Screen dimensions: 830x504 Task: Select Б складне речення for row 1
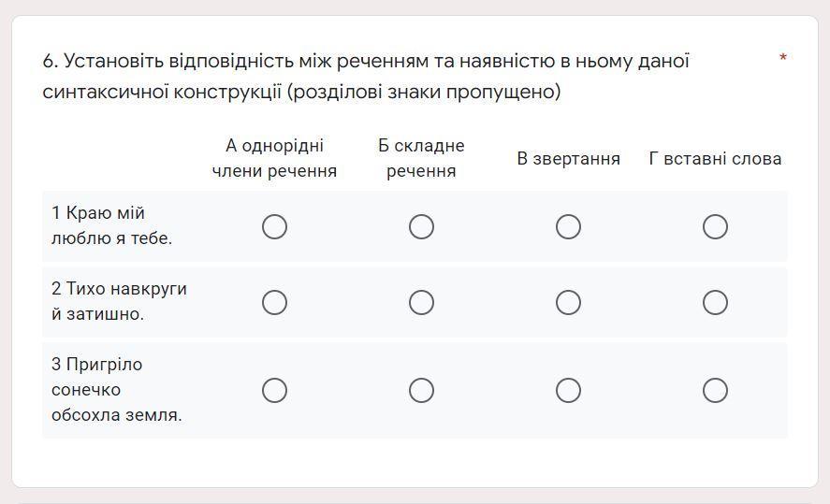pyautogui.click(x=421, y=227)
